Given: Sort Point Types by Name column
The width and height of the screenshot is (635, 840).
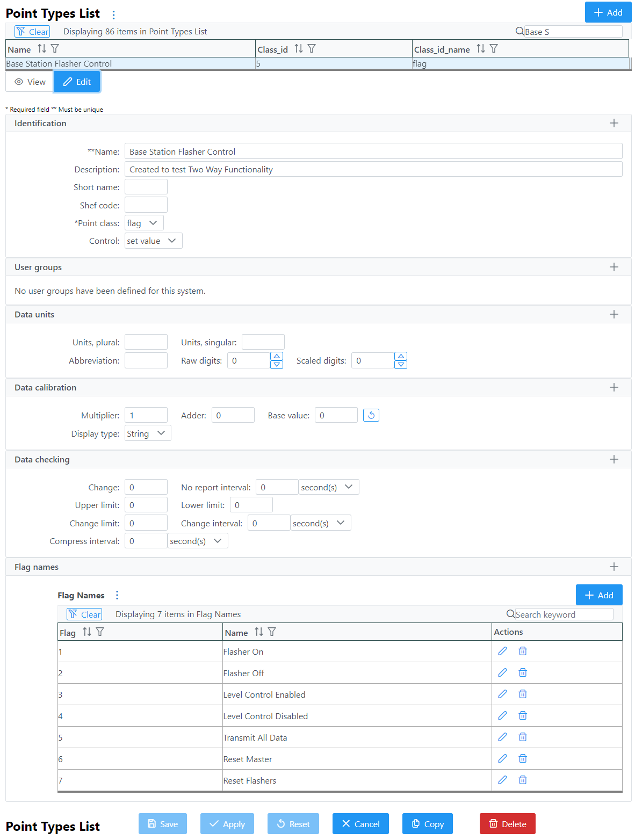Looking at the screenshot, I should tap(42, 49).
